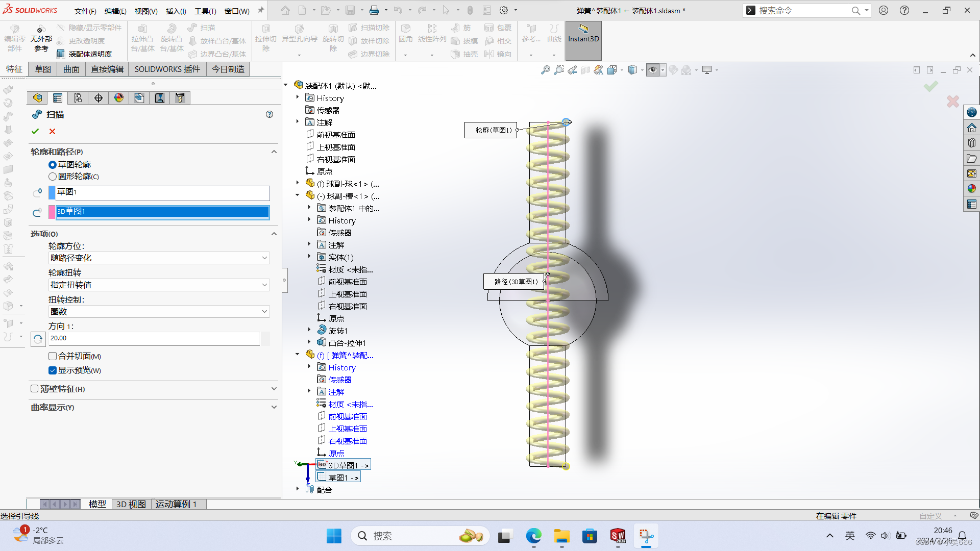
Task: Click the zoom-to-fit magnifier in view toolbar
Action: [546, 70]
